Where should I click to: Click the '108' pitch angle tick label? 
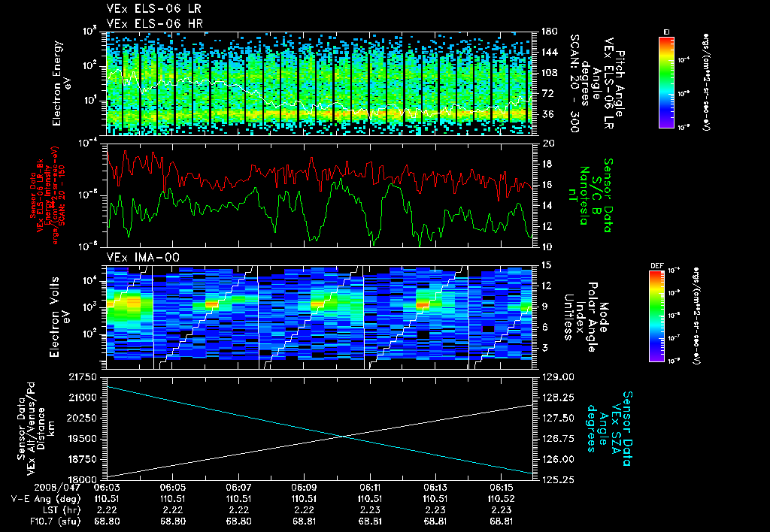[549, 73]
